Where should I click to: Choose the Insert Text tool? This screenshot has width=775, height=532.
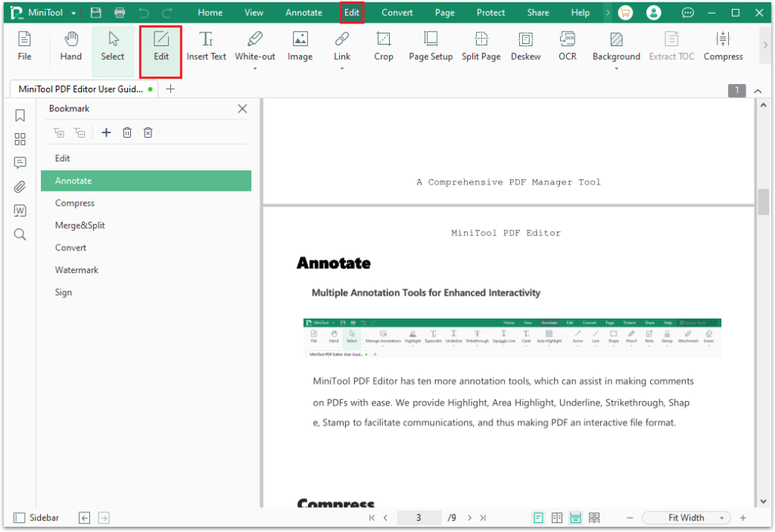tap(206, 46)
